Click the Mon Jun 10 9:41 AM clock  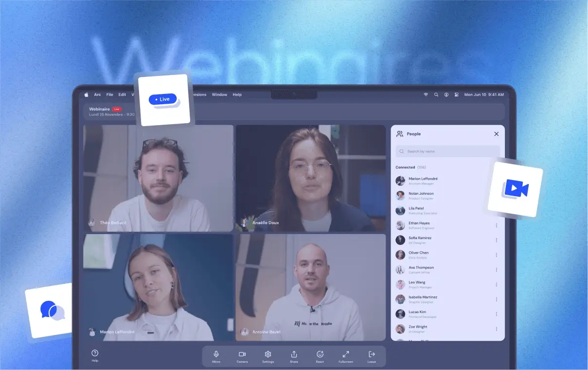click(x=484, y=94)
